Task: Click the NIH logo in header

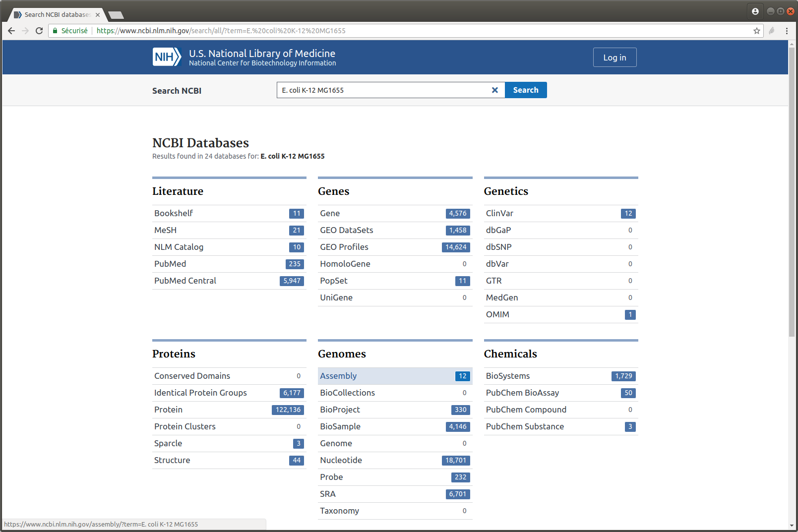Action: [x=167, y=57]
